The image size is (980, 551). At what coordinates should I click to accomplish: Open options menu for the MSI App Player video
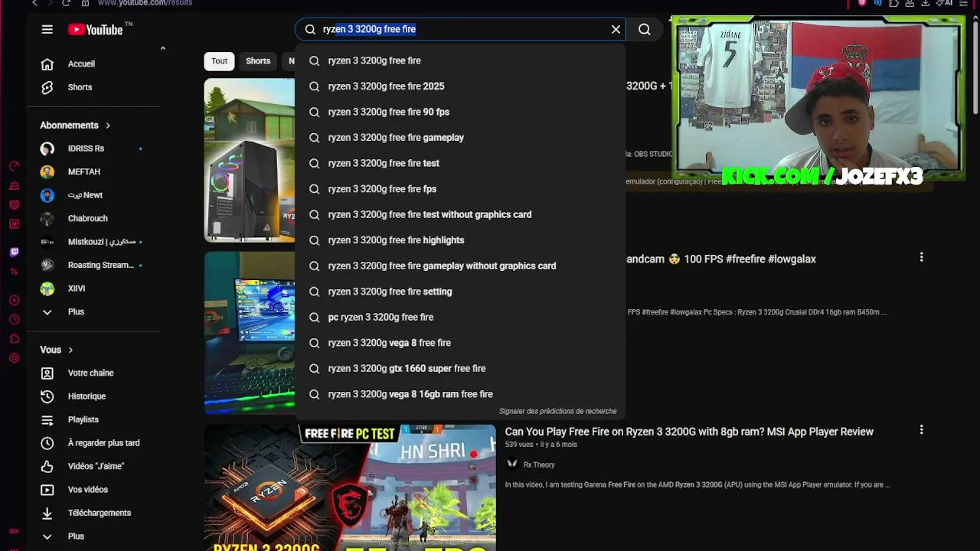click(x=921, y=431)
